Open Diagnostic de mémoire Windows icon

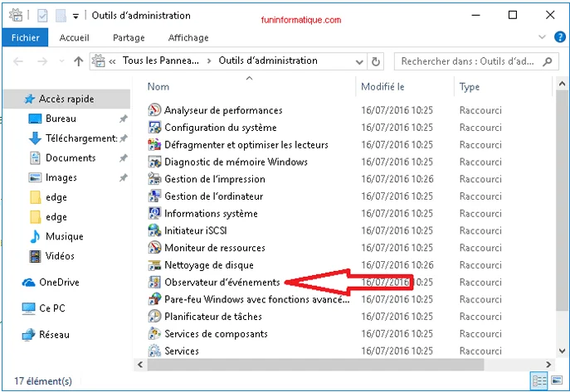click(154, 162)
